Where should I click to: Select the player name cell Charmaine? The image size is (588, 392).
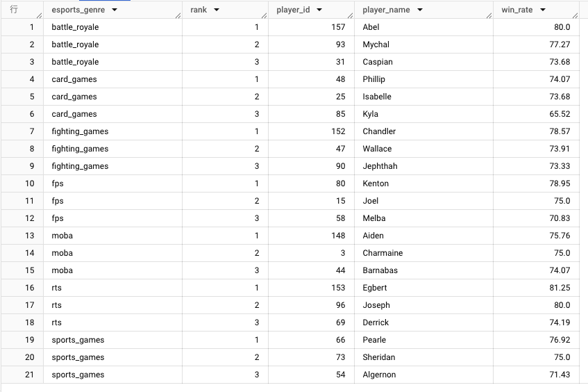pos(383,253)
